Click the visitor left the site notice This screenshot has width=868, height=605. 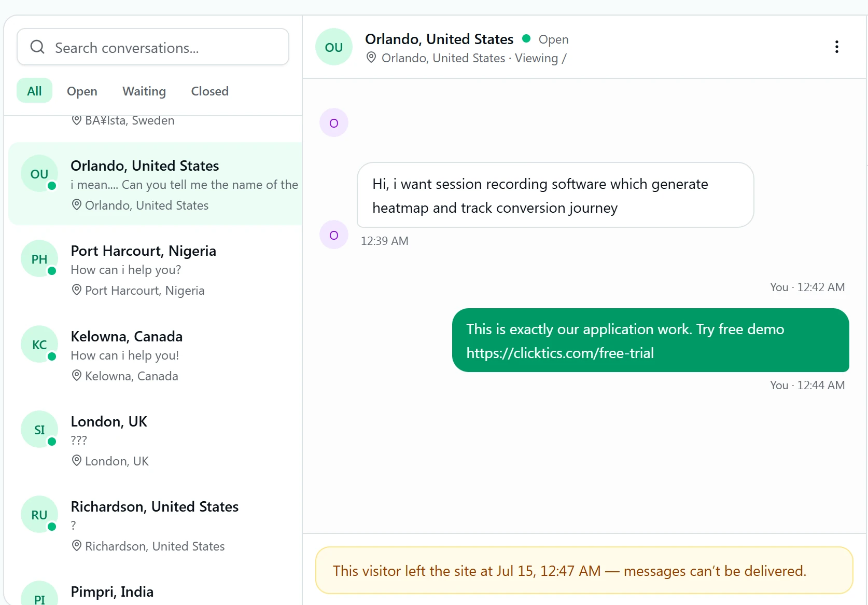584,570
